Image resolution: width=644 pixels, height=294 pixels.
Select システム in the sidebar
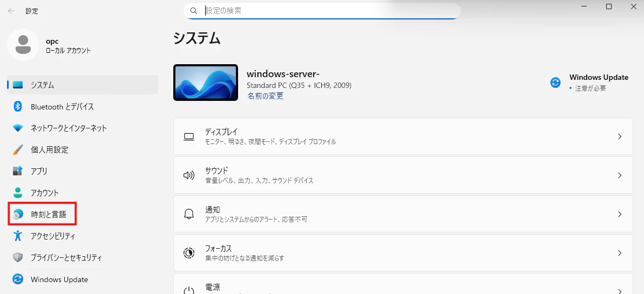tap(83, 85)
